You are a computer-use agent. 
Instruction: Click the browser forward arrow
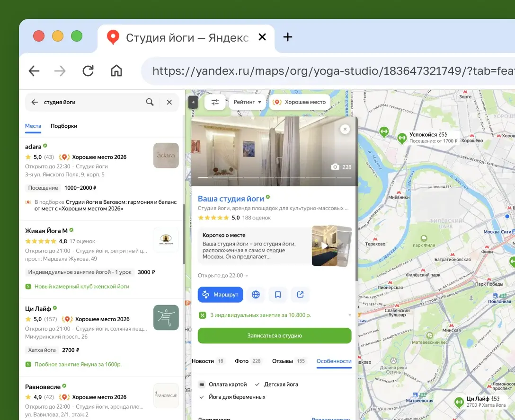coord(60,71)
